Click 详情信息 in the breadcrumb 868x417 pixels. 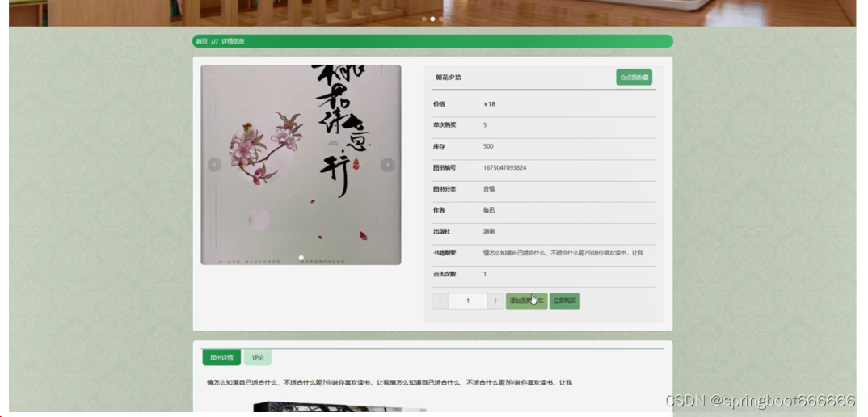tap(233, 41)
